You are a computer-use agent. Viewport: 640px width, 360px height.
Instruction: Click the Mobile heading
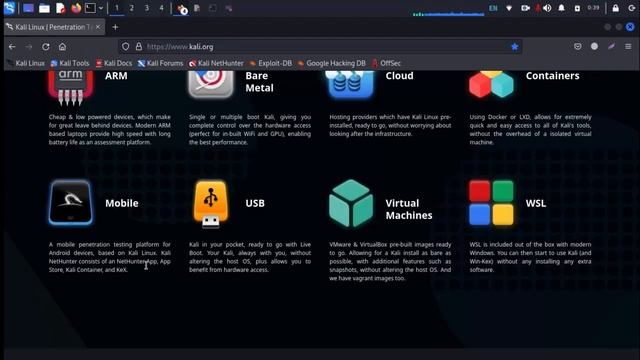pyautogui.click(x=122, y=203)
